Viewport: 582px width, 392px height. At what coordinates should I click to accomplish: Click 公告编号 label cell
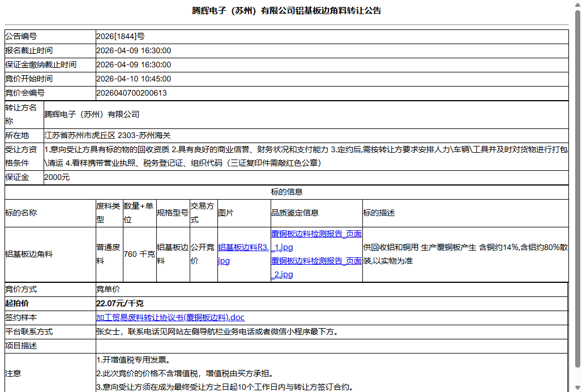pos(50,36)
